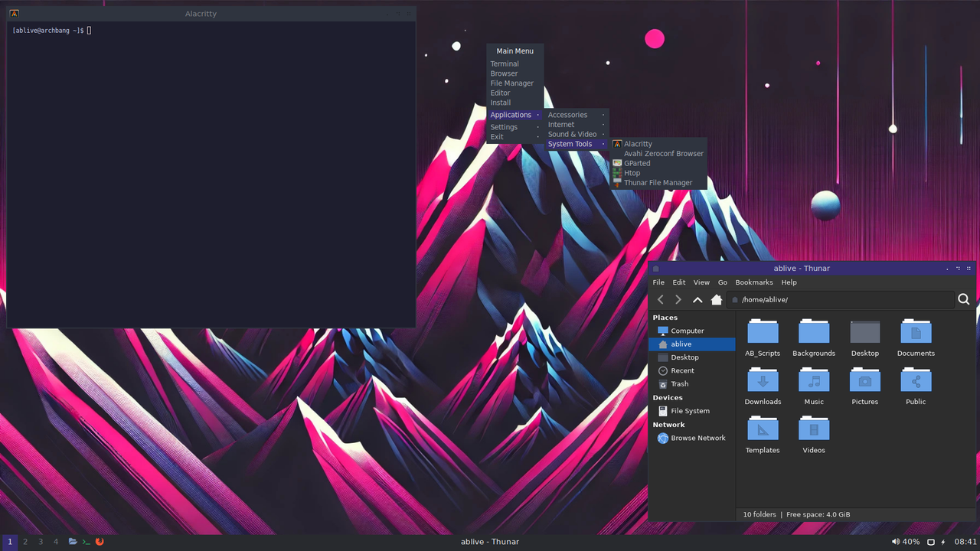This screenshot has height=551, width=980.
Task: Select the Downloads folder
Action: [x=763, y=386]
